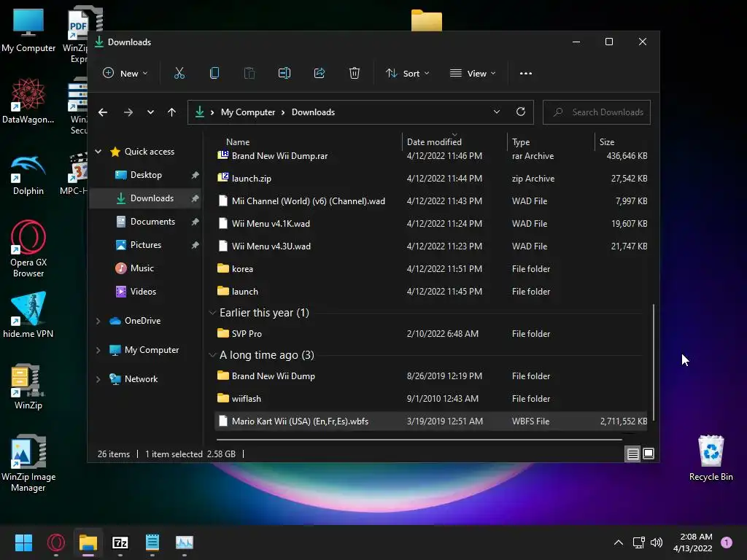
Task: Open the hide.me VPN desktop icon
Action: point(28,315)
